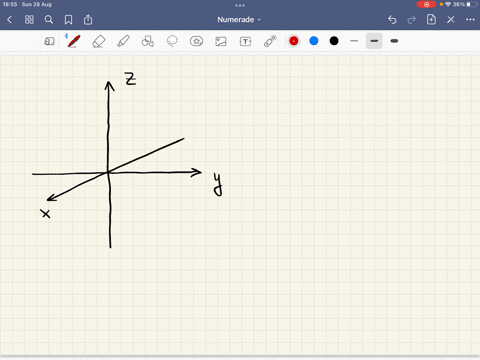Screen dimensions: 480x360
Task: Choose the red color swatch
Action: [294, 41]
